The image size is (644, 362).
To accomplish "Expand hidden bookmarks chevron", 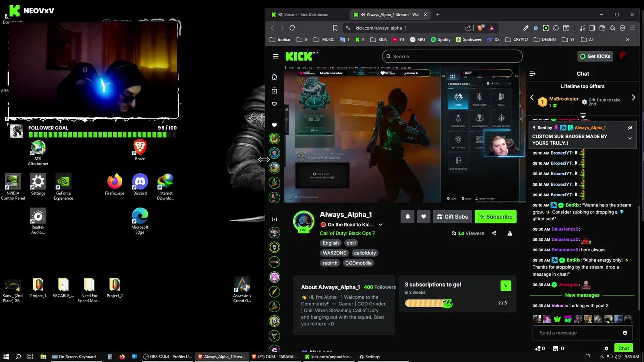I will pos(627,39).
